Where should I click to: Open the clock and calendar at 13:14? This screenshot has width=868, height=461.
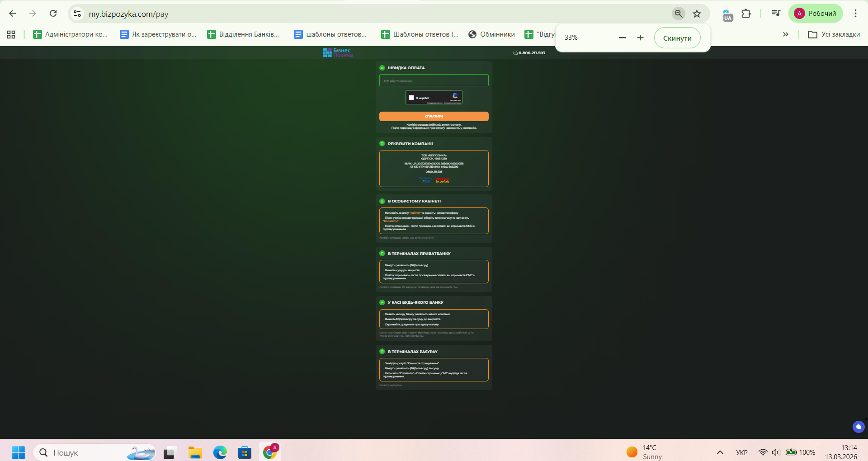tap(841, 452)
